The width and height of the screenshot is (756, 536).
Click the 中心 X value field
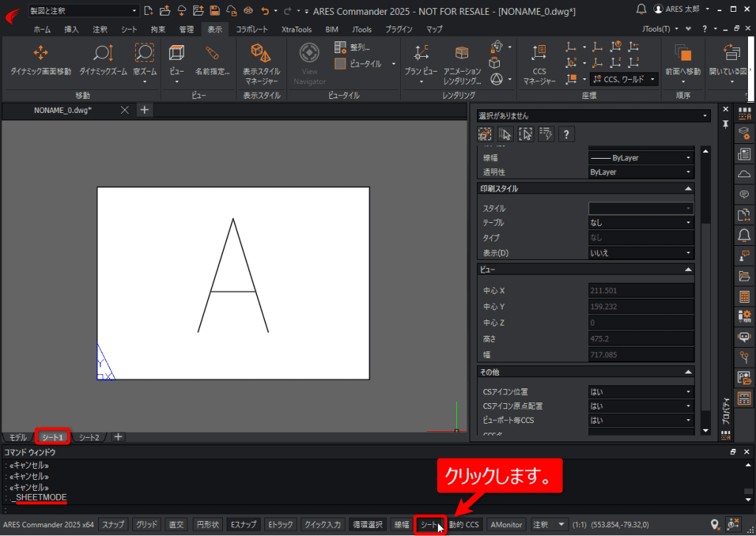[x=641, y=290]
